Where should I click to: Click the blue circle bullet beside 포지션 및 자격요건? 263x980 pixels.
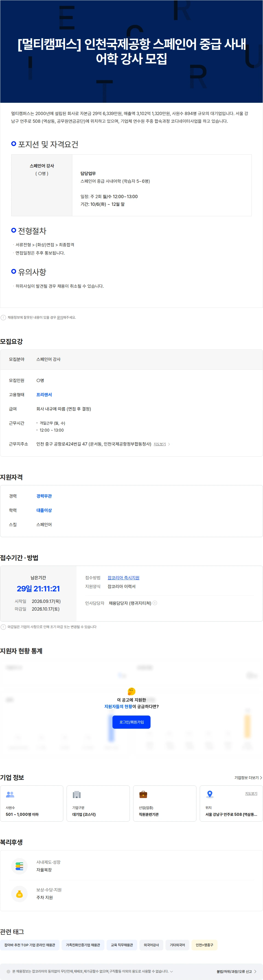pyautogui.click(x=14, y=143)
